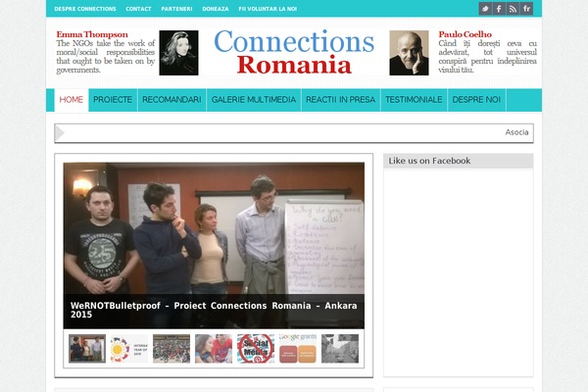Click the Emma Thompson portrait
588x392 pixels.
(179, 53)
